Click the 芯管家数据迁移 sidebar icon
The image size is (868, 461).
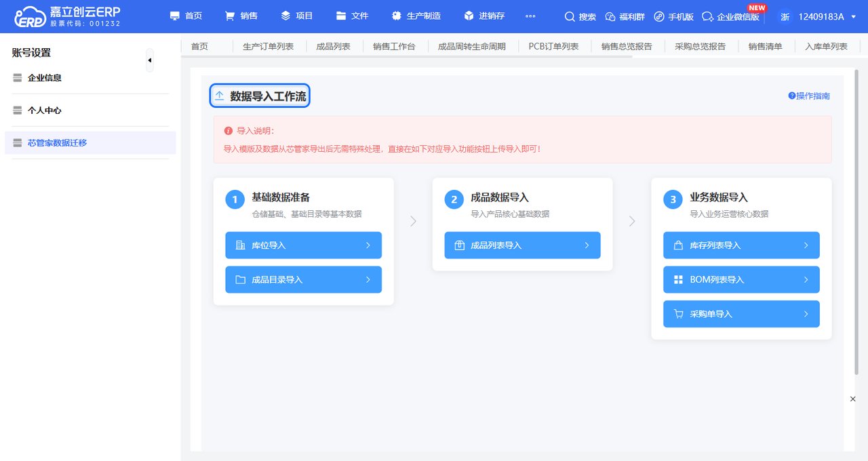click(18, 143)
